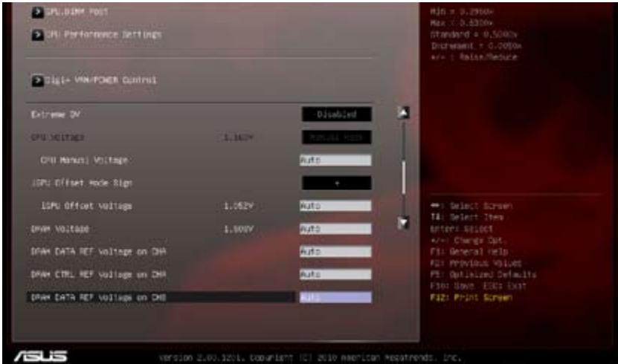
Task: Select DRAM DATA REF Voltage on CHA field
Action: 335,251
